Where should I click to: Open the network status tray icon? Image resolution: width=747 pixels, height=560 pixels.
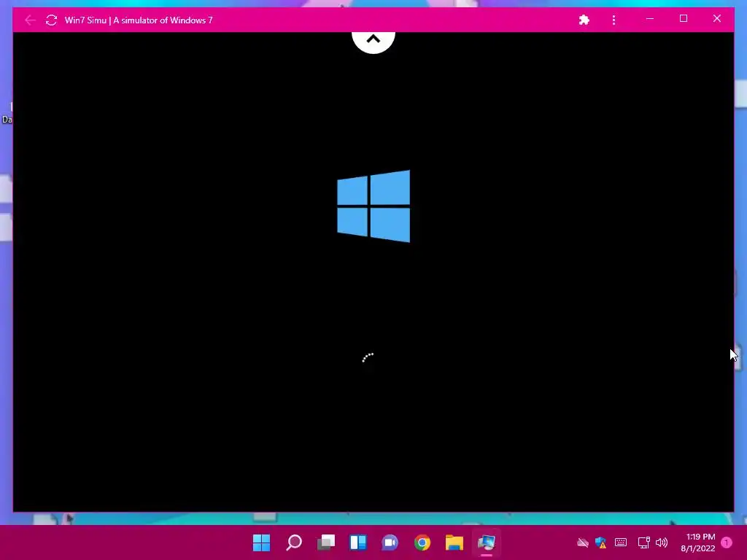[x=643, y=542]
